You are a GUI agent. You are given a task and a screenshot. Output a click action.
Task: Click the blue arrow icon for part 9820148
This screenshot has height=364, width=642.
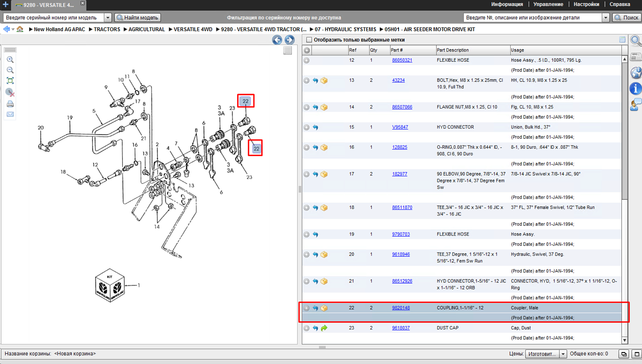click(x=315, y=308)
